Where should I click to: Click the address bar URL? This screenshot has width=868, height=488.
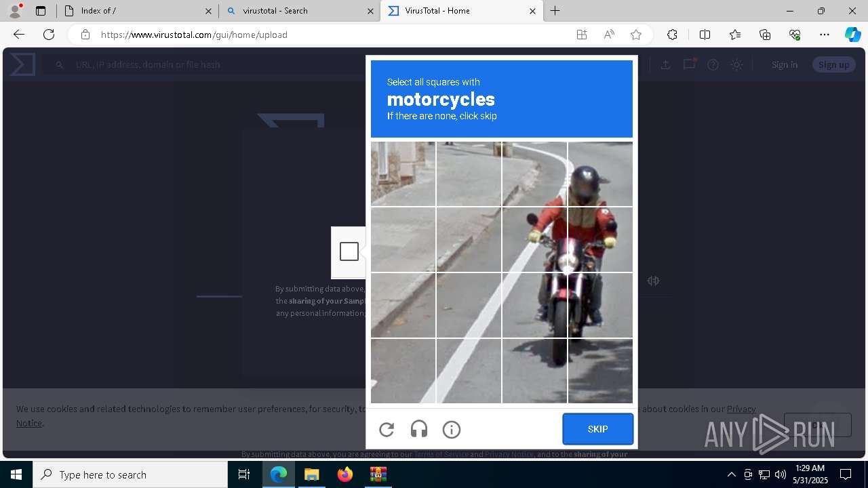194,35
